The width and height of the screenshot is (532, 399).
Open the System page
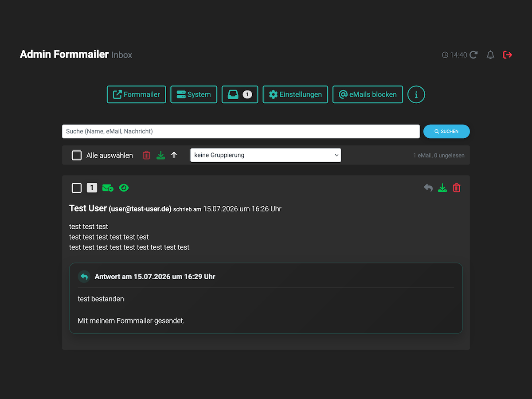pyautogui.click(x=194, y=94)
